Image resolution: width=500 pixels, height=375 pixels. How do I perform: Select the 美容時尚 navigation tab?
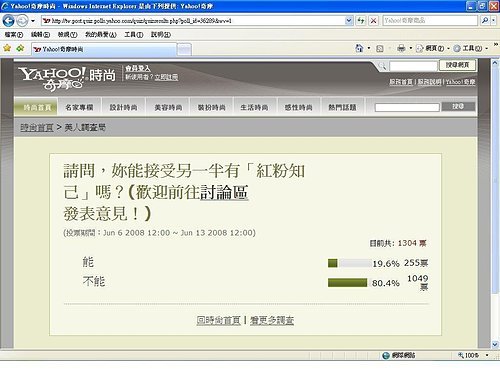point(168,107)
